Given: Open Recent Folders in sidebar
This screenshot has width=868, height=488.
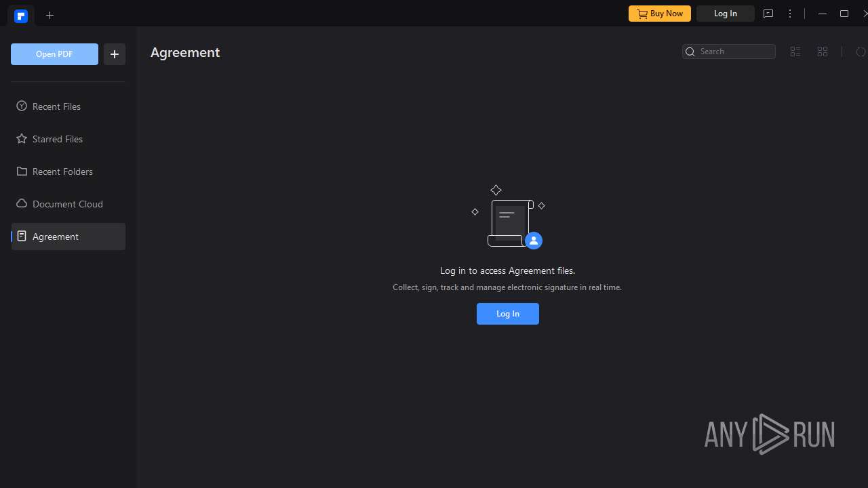Looking at the screenshot, I should point(68,171).
